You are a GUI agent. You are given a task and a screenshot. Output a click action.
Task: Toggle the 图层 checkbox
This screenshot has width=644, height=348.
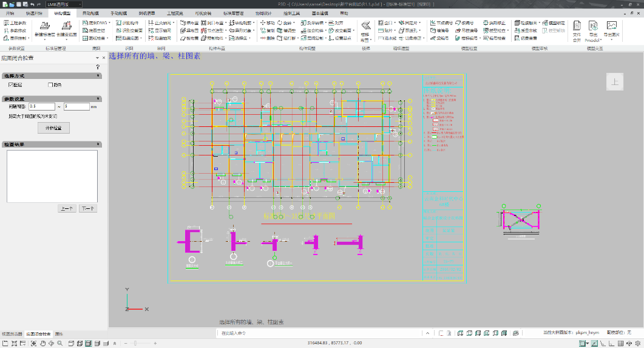(10, 84)
